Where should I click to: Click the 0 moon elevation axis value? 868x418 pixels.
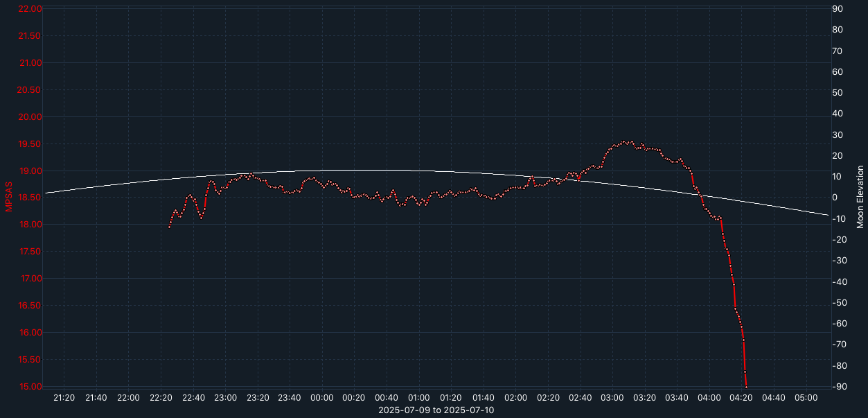click(835, 198)
